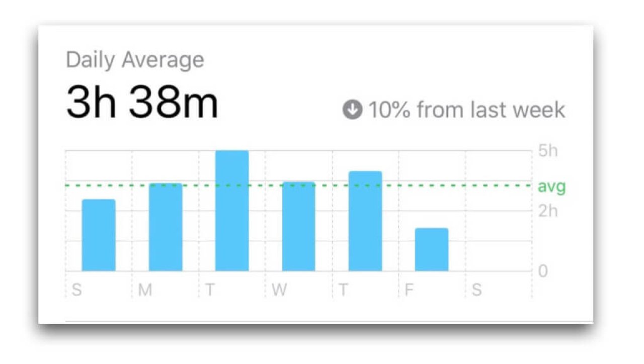Select the Wednesday usage bar

click(x=299, y=227)
